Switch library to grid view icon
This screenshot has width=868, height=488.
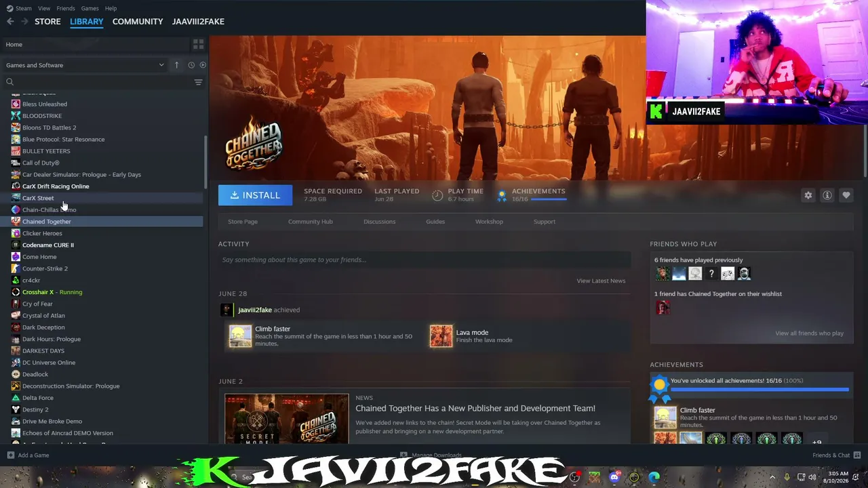198,44
